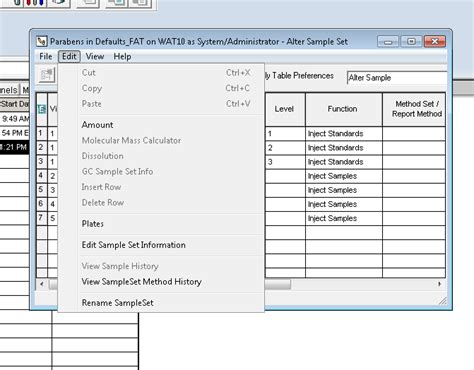This screenshot has width=474, height=370.
Task: Open the Help menu
Action: 122,57
